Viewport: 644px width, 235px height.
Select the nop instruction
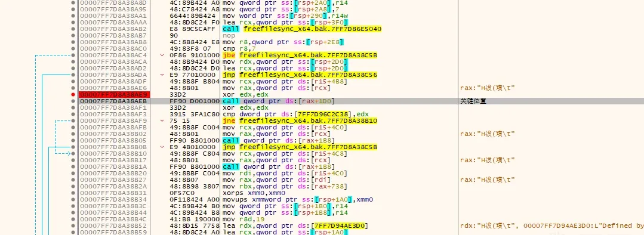pos(228,35)
